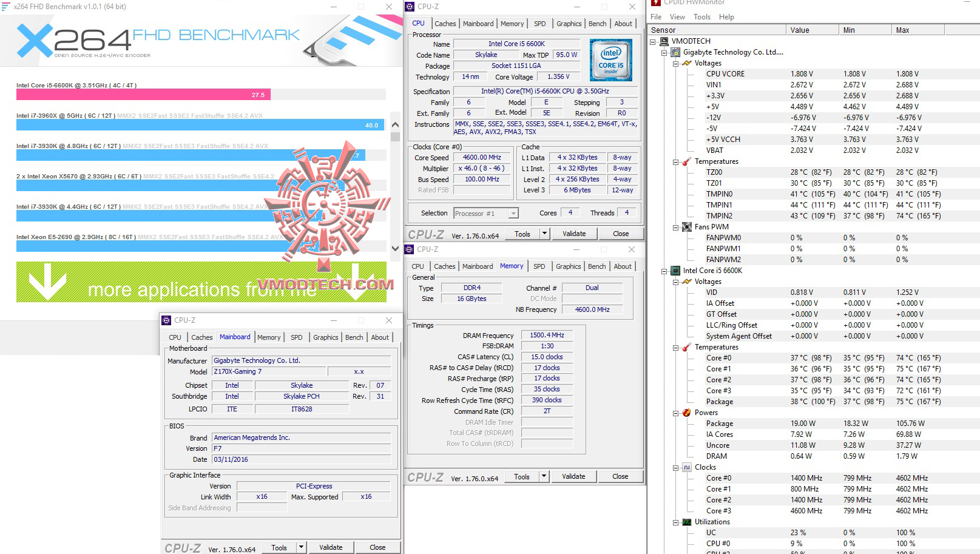The width and height of the screenshot is (980, 554).
Task: Click the Voltages icon under Gigabyte Technology
Action: tap(687, 63)
